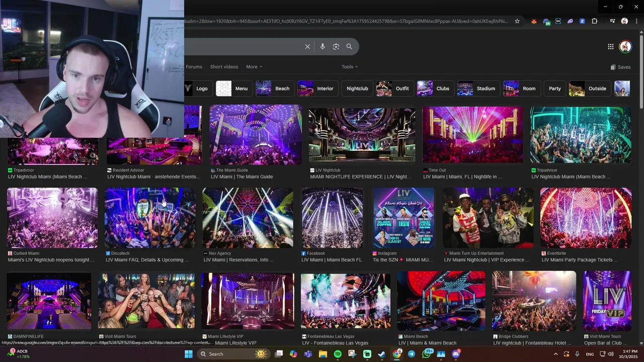
Task: Filter images by Nightclub chip
Action: click(x=357, y=88)
